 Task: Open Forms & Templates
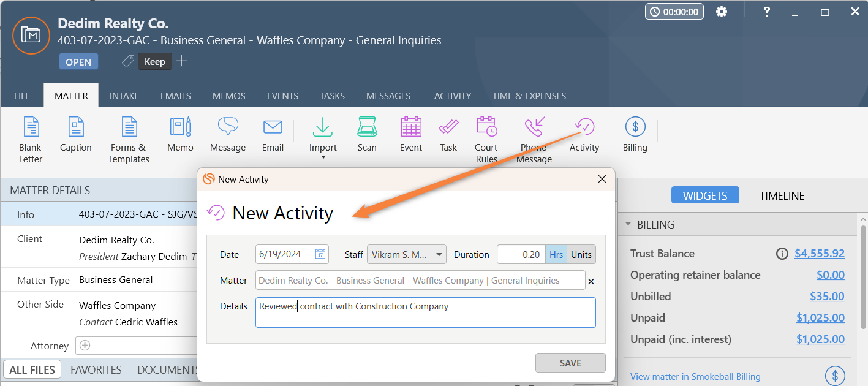point(129,140)
